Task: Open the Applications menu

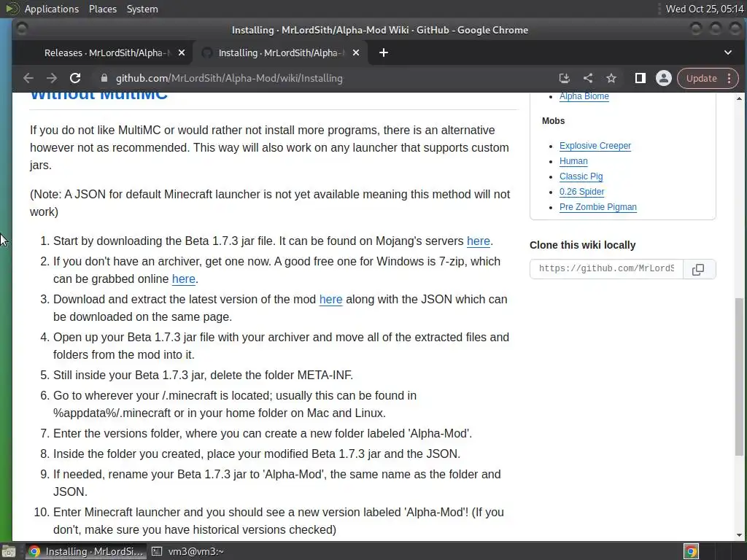Action: 52,9
